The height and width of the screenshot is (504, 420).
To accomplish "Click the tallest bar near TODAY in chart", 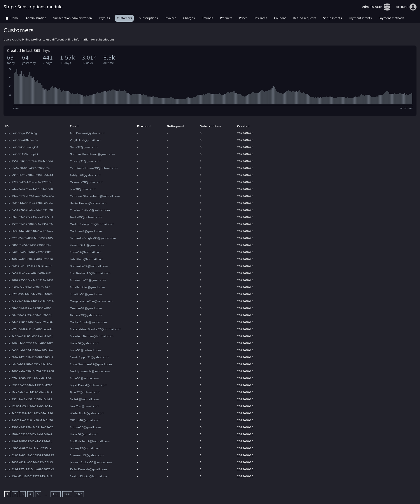I will (17, 86).
